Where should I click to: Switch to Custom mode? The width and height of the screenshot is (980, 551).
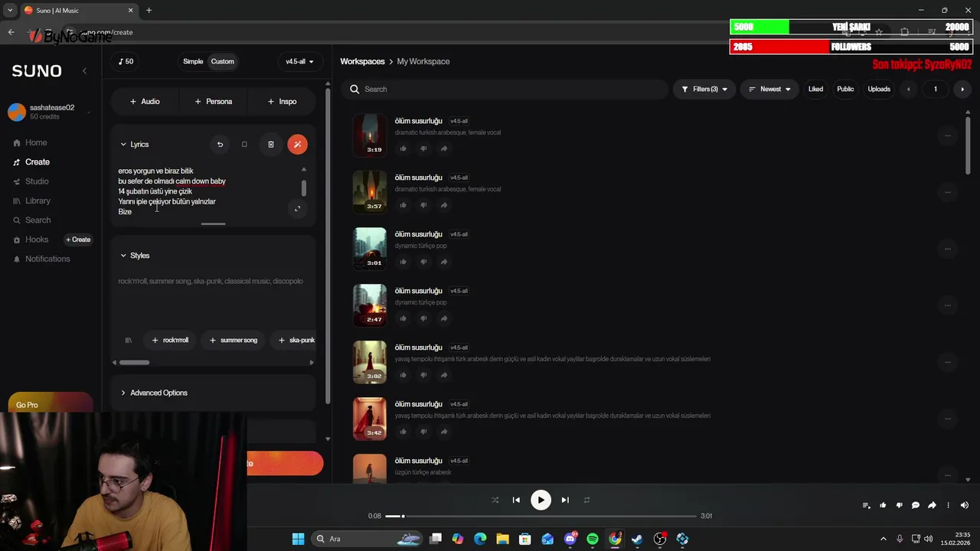pyautogui.click(x=223, y=61)
